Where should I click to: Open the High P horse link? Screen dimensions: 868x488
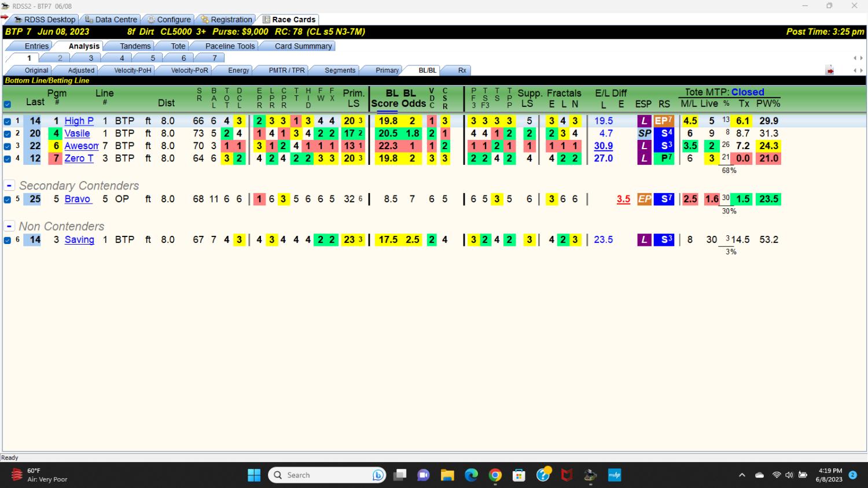pyautogui.click(x=79, y=121)
